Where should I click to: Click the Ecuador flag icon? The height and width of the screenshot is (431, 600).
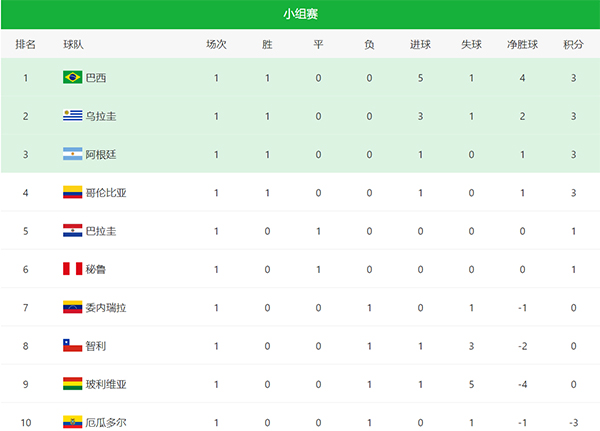tap(72, 422)
